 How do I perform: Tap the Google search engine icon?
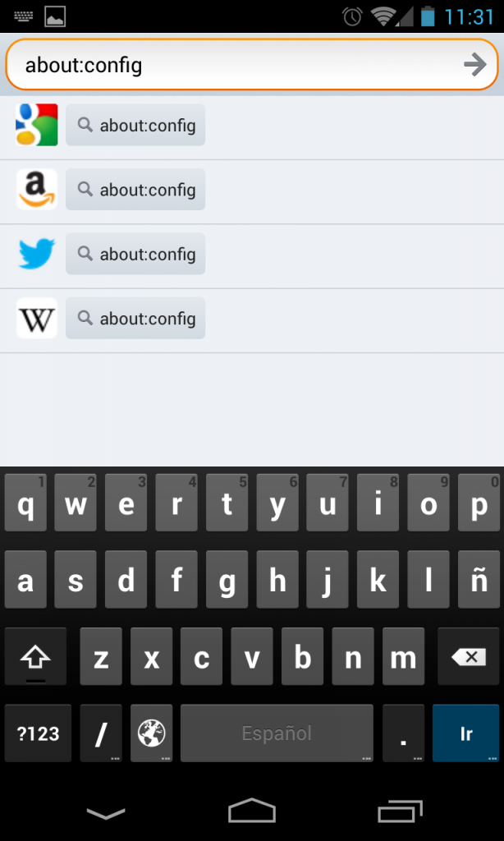click(x=37, y=125)
